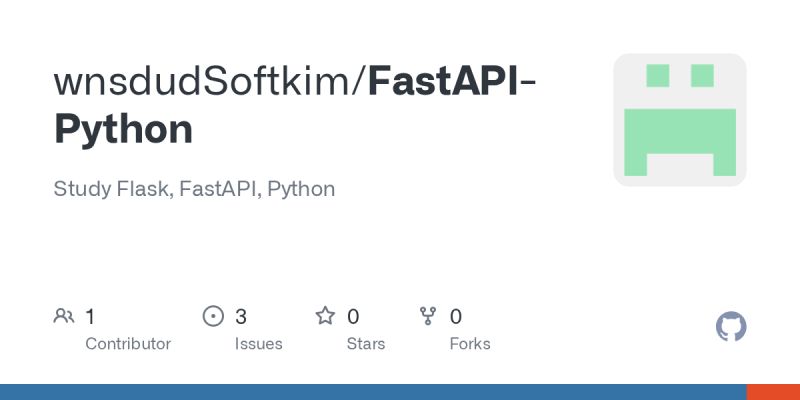Click the top-left green square of avatar
Image resolution: width=800 pixels, height=400 pixels.
[657, 75]
